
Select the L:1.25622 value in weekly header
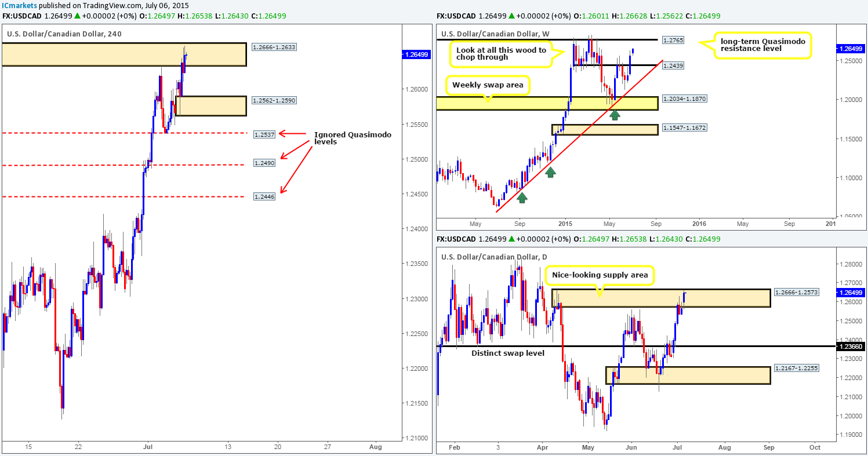(669, 16)
